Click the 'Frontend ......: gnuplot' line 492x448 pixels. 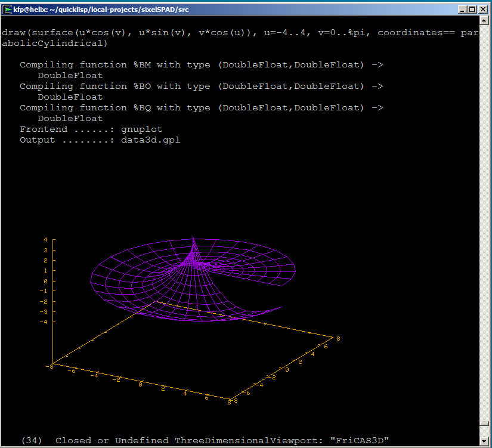[91, 129]
